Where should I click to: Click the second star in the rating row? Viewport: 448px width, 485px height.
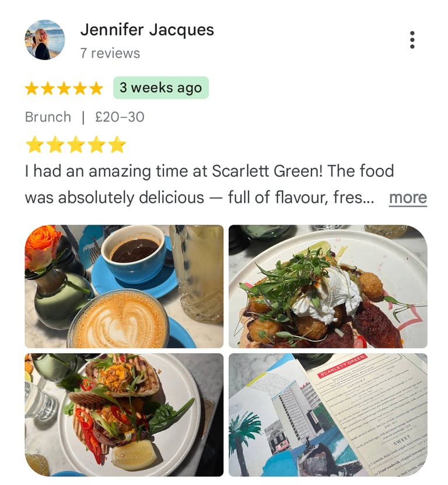[x=48, y=88]
